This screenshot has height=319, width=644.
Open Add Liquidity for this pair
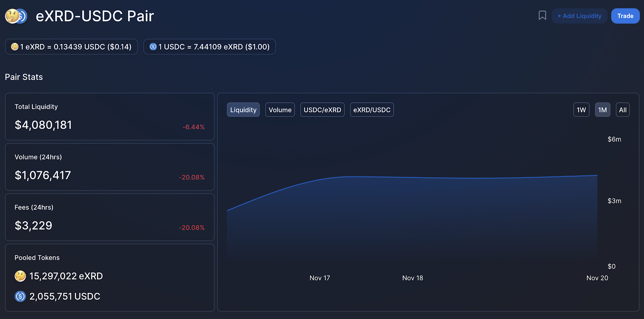click(x=579, y=16)
